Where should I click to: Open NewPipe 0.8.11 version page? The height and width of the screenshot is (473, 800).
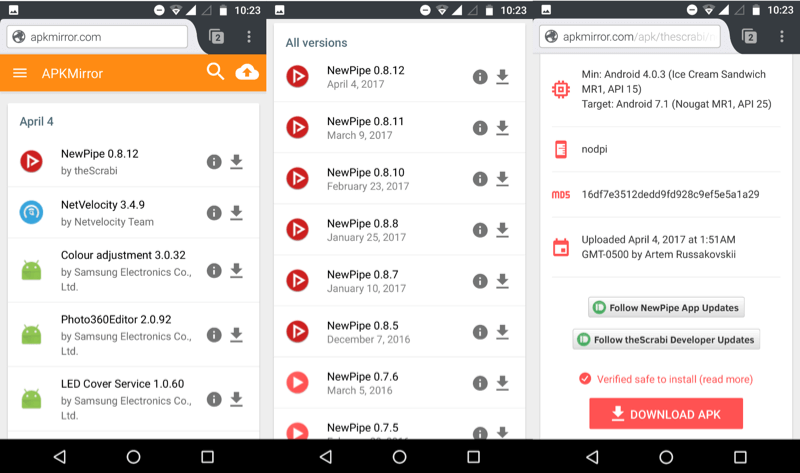[399, 128]
